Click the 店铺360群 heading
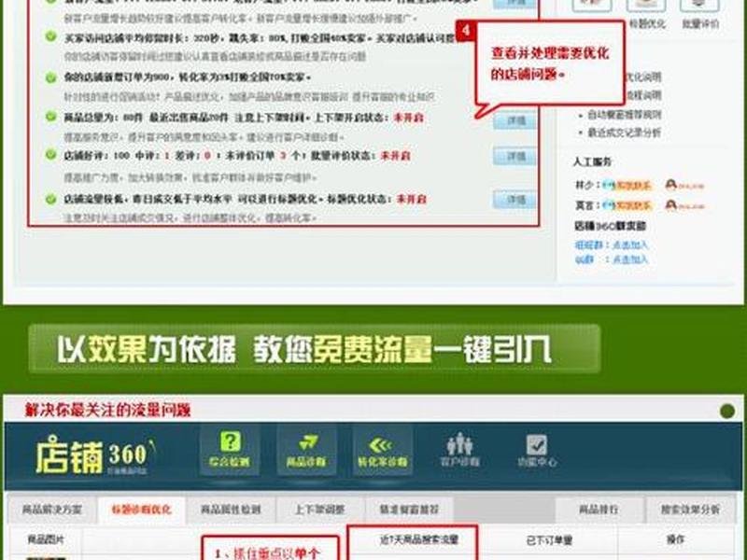 pyautogui.click(x=610, y=226)
